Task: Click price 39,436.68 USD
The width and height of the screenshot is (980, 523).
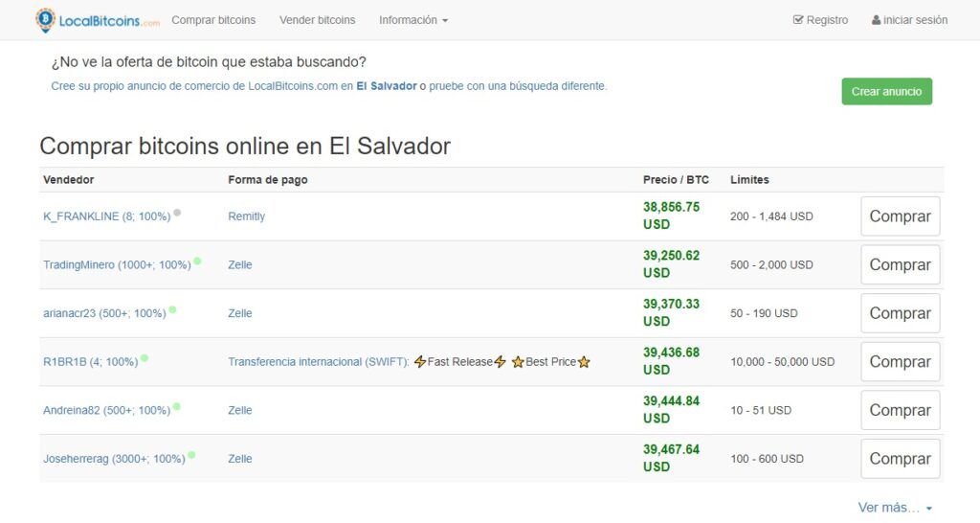Action: click(x=671, y=361)
